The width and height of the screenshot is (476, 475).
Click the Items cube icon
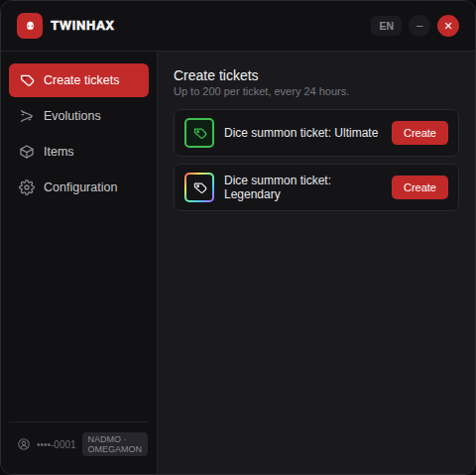click(27, 152)
